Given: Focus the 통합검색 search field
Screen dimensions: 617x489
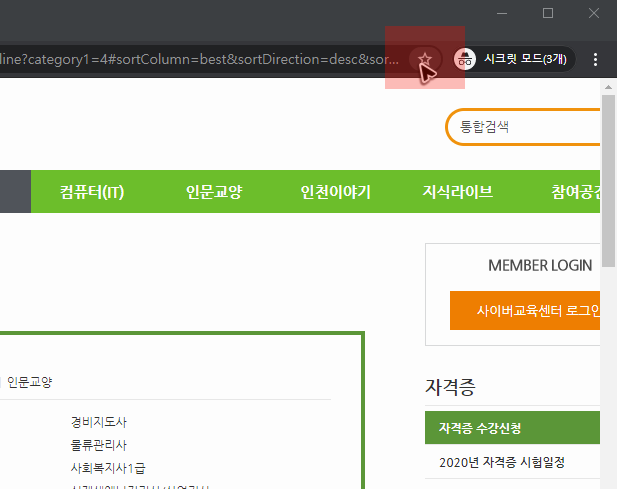Looking at the screenshot, I should [523, 127].
